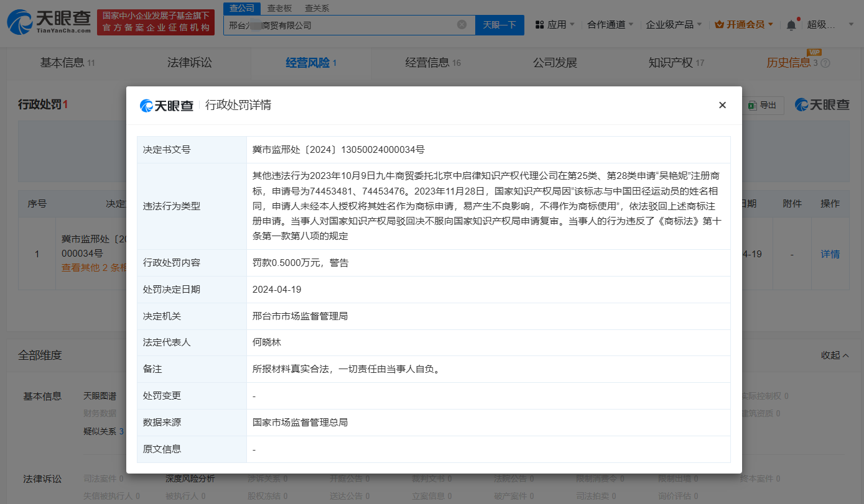This screenshot has width=864, height=504.
Task: Open the 开通会员 crown membership icon
Action: pos(719,24)
